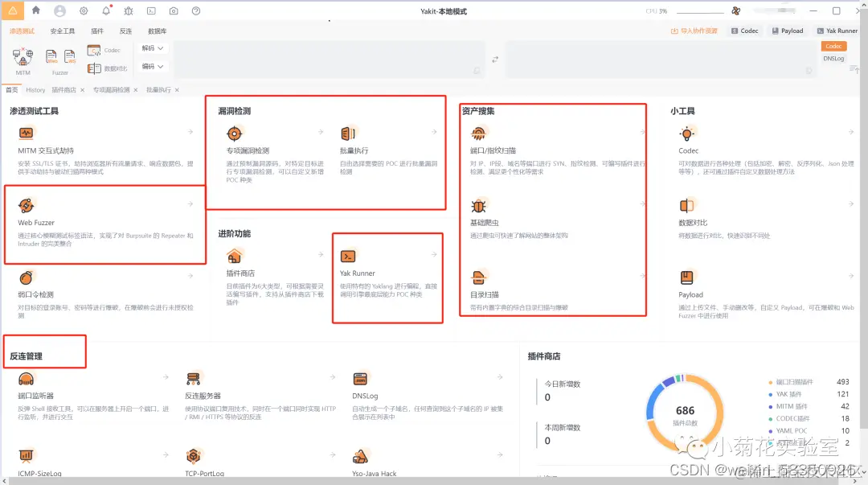Open the 数据对比 ribbon item
Screen dimensions: 868x485
click(108, 68)
